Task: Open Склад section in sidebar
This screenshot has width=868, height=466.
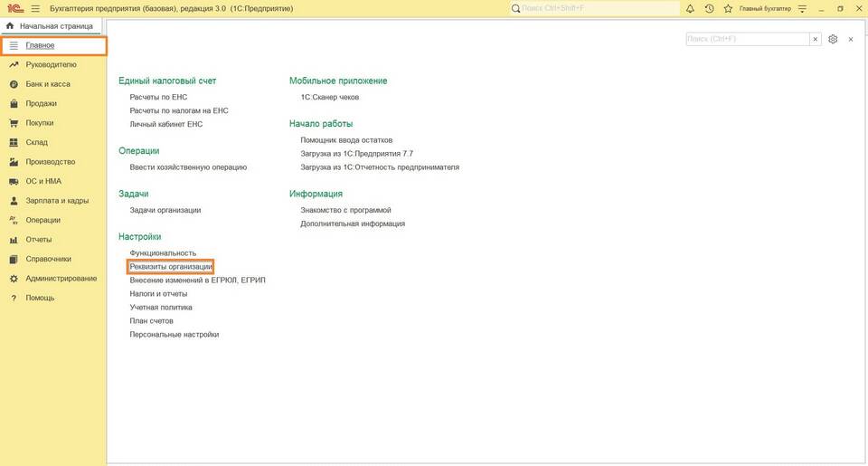Action: (x=36, y=142)
